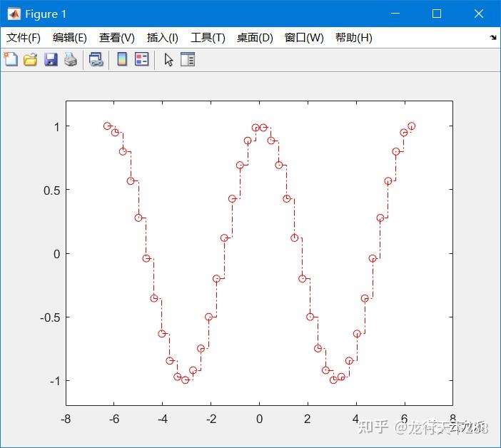501x448 pixels.
Task: Click the Save Figure floppy icon
Action: click(x=51, y=60)
